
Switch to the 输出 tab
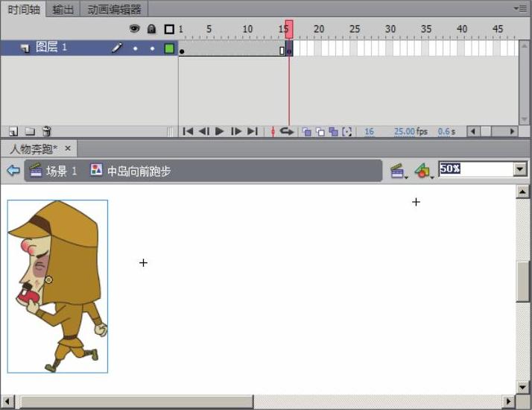[63, 9]
